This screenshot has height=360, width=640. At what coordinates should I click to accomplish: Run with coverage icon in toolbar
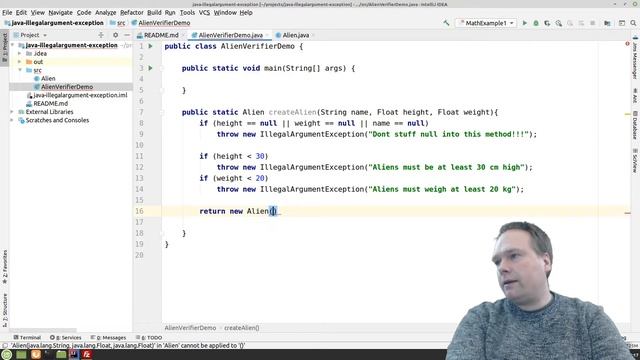[547, 23]
